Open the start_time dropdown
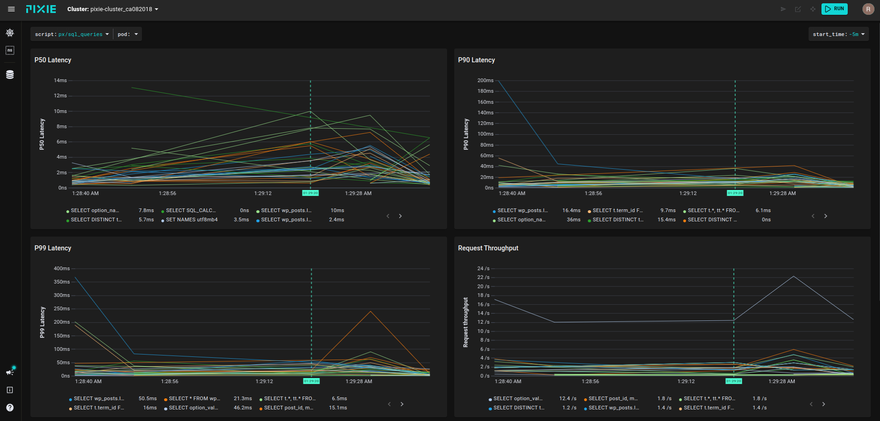The height and width of the screenshot is (421, 880). [839, 33]
